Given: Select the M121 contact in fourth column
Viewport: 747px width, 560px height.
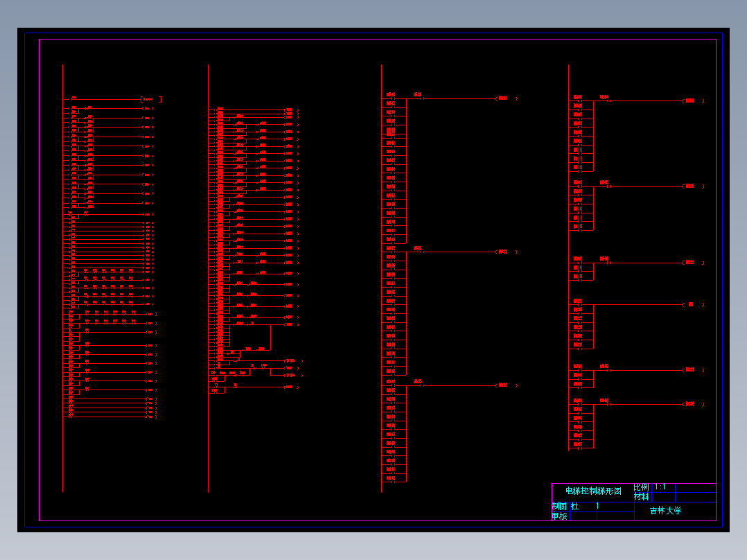Looking at the screenshot, I should (578, 301).
